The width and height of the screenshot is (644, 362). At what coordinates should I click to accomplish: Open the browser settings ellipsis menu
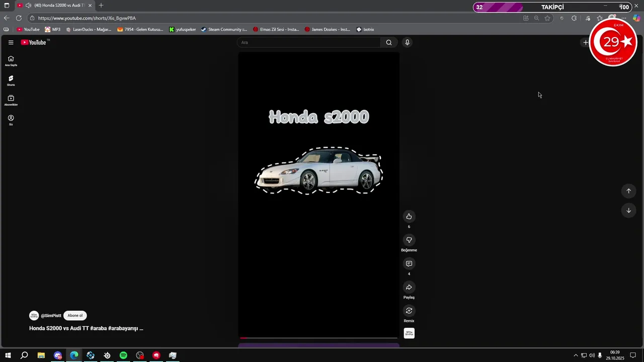pos(624,18)
